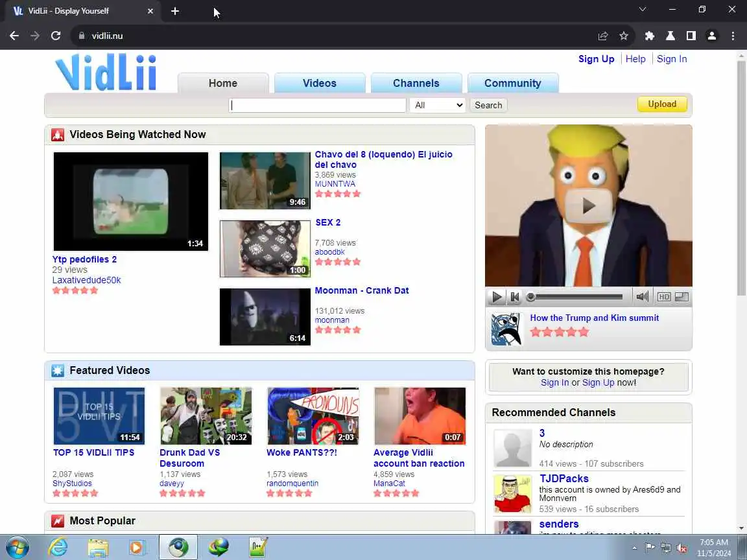Toggle the browser side panel
Screen dimensions: 747x560
click(691, 36)
